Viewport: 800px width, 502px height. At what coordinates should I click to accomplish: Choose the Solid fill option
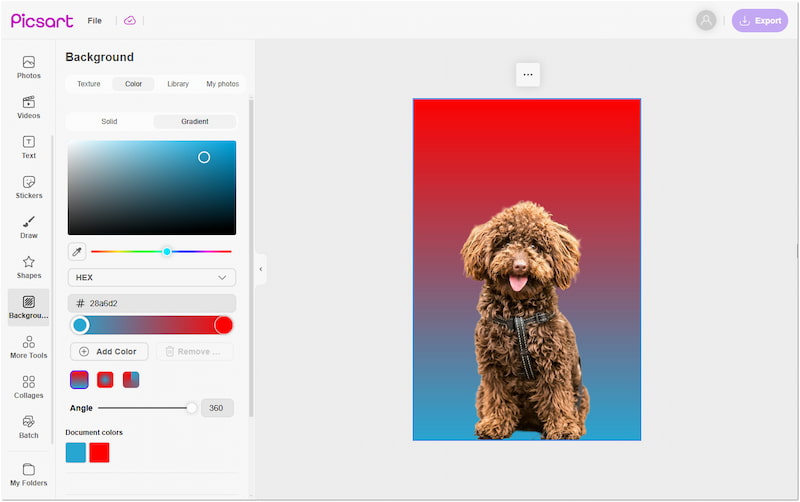(109, 121)
